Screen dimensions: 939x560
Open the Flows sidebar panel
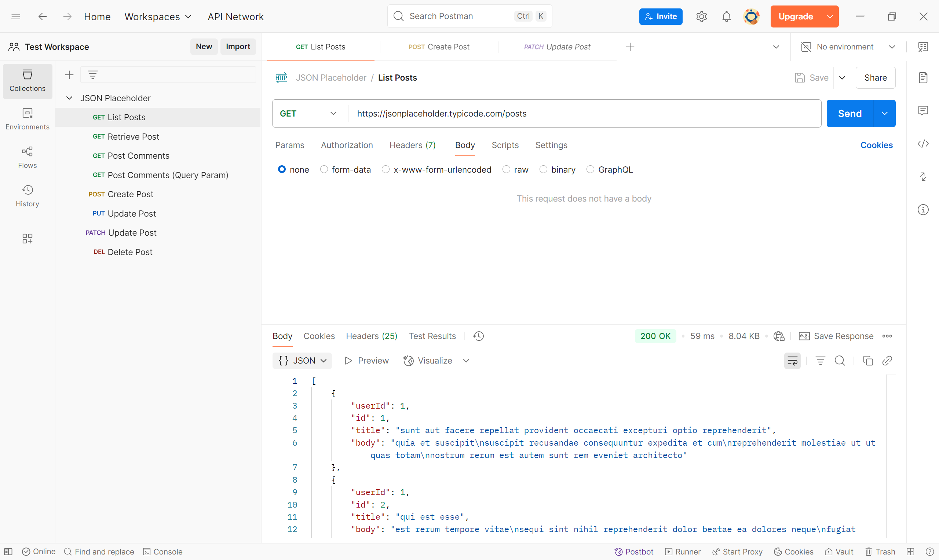click(28, 158)
